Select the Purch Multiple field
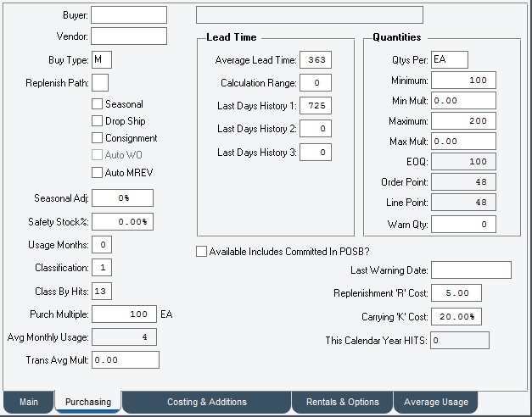532x417 pixels. (123, 314)
